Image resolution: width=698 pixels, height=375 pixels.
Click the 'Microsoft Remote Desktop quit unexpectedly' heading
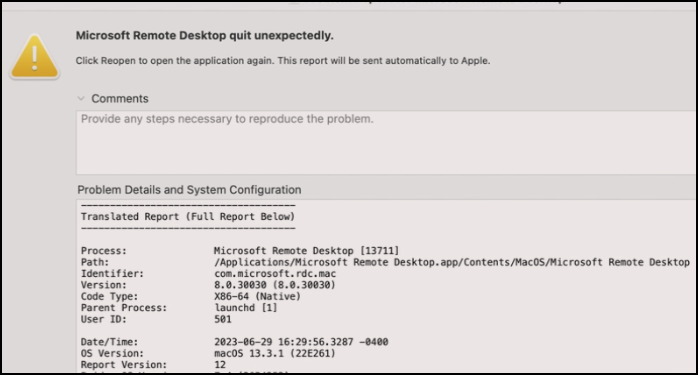[204, 36]
